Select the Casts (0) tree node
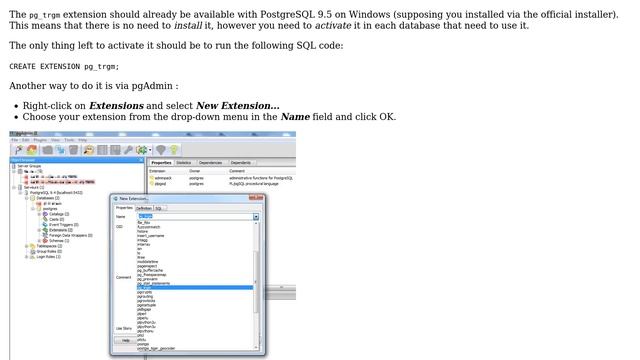The width and height of the screenshot is (640, 360). click(56, 220)
